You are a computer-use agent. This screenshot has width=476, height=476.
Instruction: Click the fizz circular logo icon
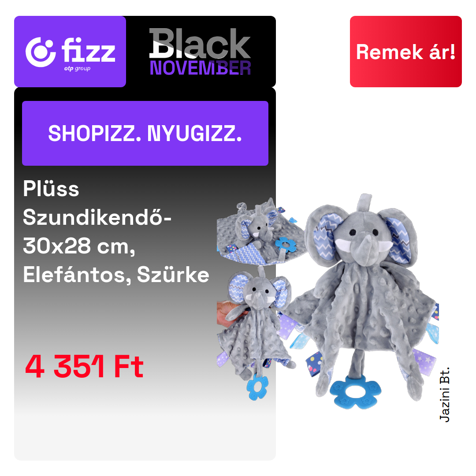(x=41, y=52)
